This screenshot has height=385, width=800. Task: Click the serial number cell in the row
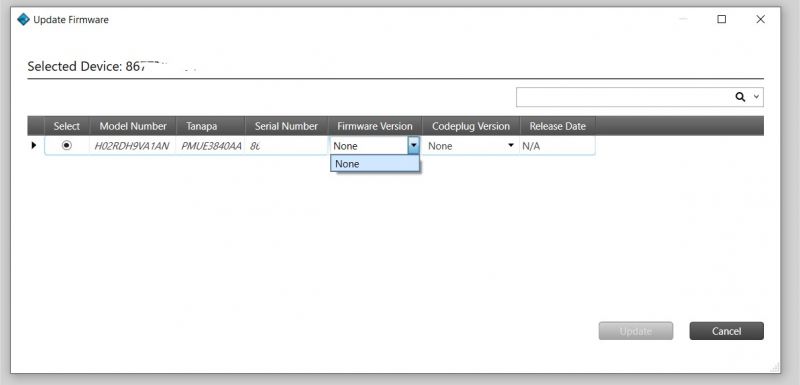pos(286,146)
